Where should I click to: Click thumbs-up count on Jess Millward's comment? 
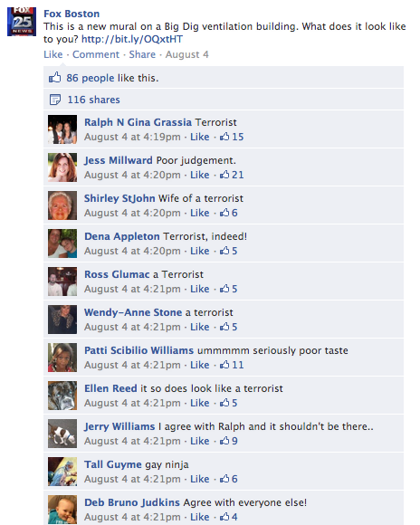coord(232,175)
